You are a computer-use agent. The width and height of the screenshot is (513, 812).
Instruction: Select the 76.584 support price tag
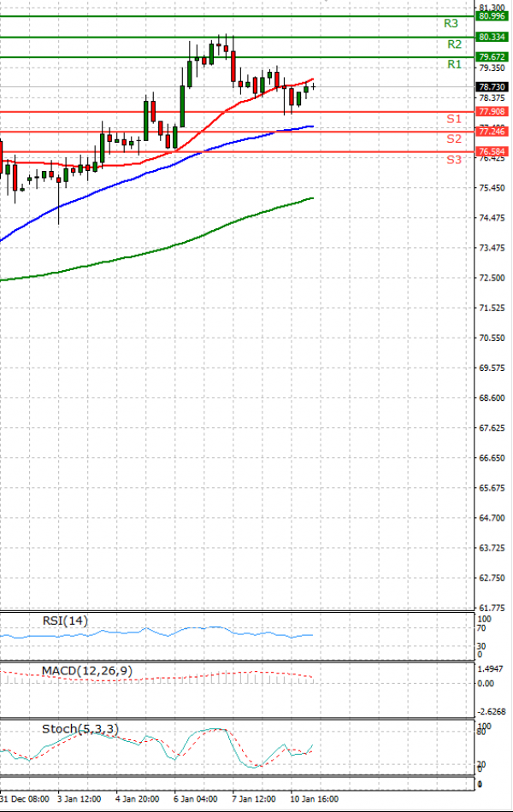pos(492,152)
